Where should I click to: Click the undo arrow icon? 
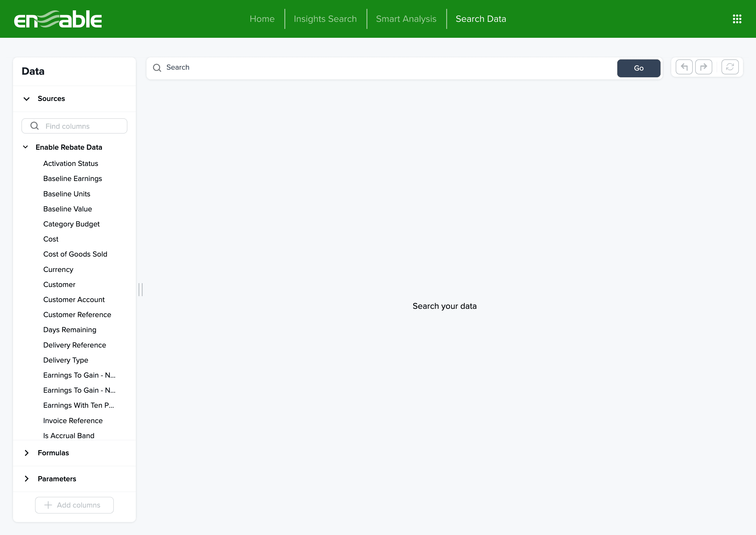(x=684, y=67)
